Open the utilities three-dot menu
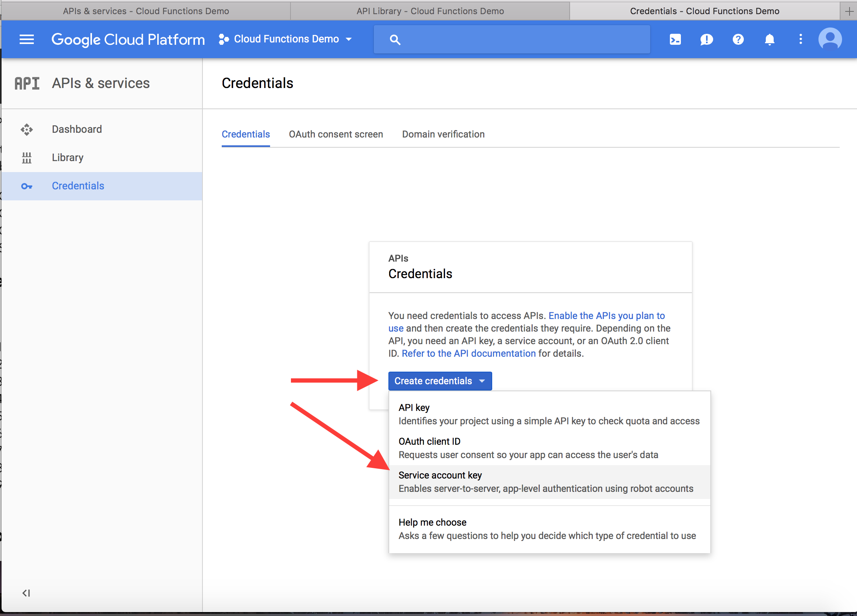The height and width of the screenshot is (616, 857). (800, 39)
